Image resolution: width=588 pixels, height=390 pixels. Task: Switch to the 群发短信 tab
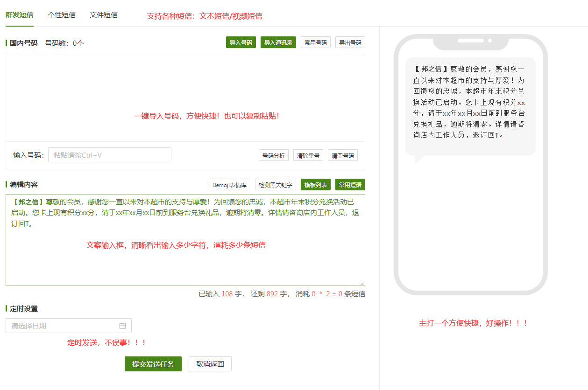[20, 14]
